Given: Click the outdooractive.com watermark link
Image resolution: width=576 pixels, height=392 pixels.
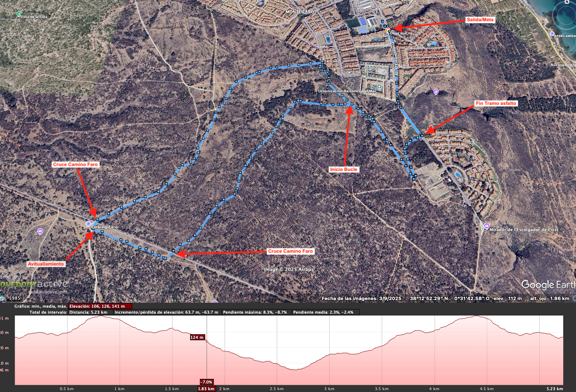Looking at the screenshot, I should [49, 292].
